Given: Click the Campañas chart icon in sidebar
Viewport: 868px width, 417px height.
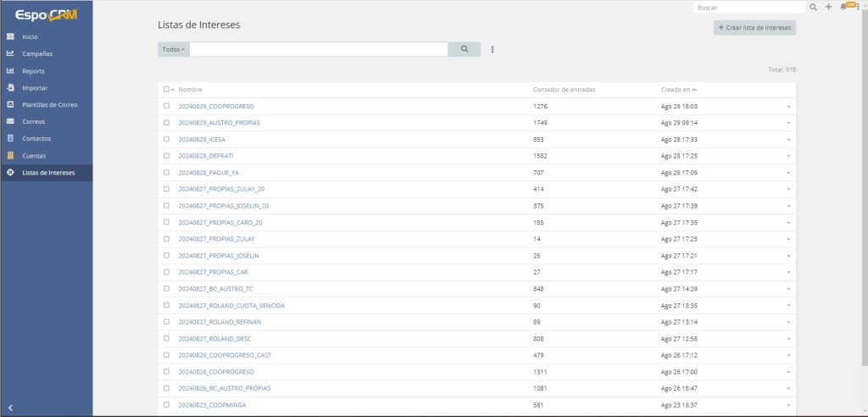Looking at the screenshot, I should (x=10, y=54).
